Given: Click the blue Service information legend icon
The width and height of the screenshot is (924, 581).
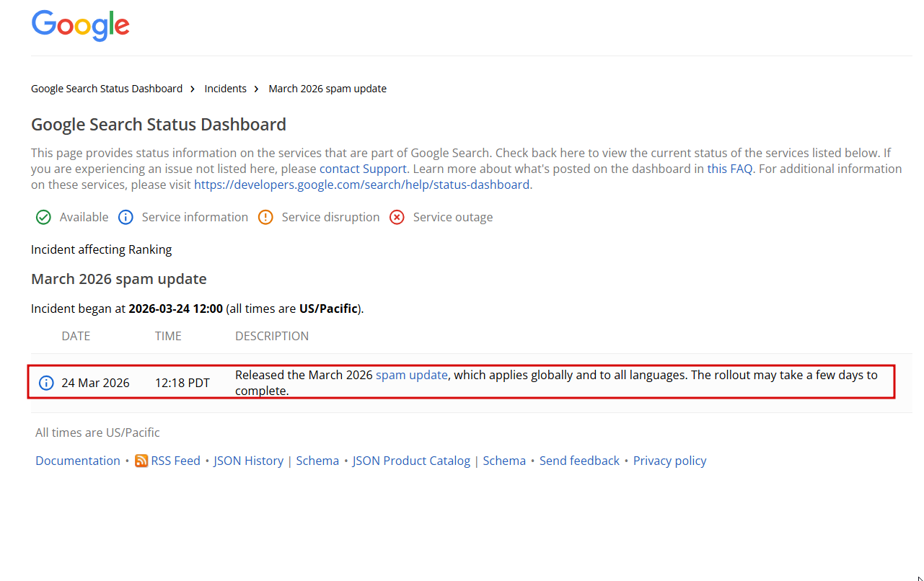Looking at the screenshot, I should point(126,217).
